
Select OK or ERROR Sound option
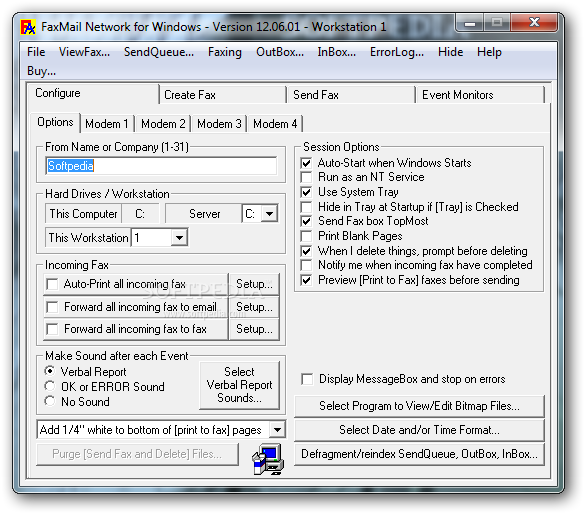click(x=49, y=386)
